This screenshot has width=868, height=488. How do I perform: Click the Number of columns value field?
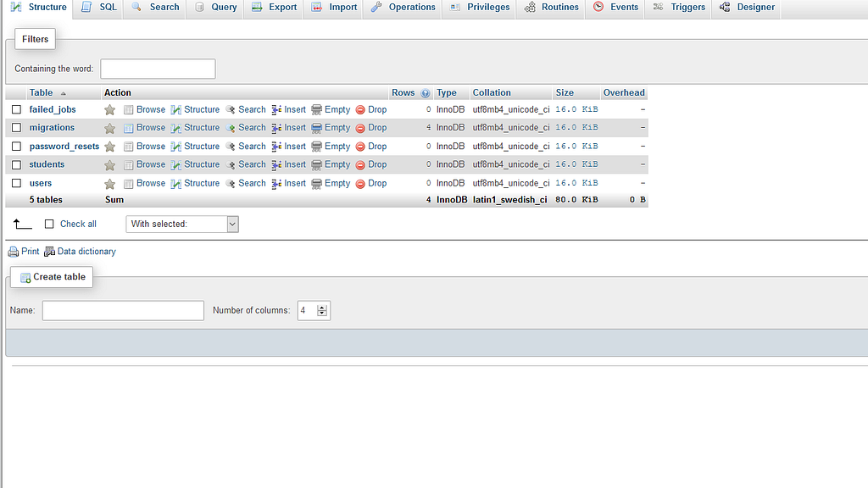(307, 310)
